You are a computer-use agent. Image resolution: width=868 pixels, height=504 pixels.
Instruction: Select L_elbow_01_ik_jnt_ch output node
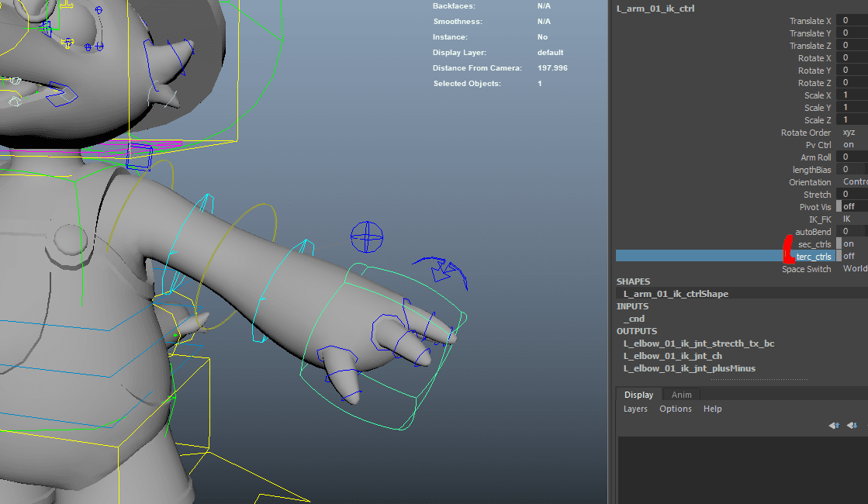tap(673, 356)
